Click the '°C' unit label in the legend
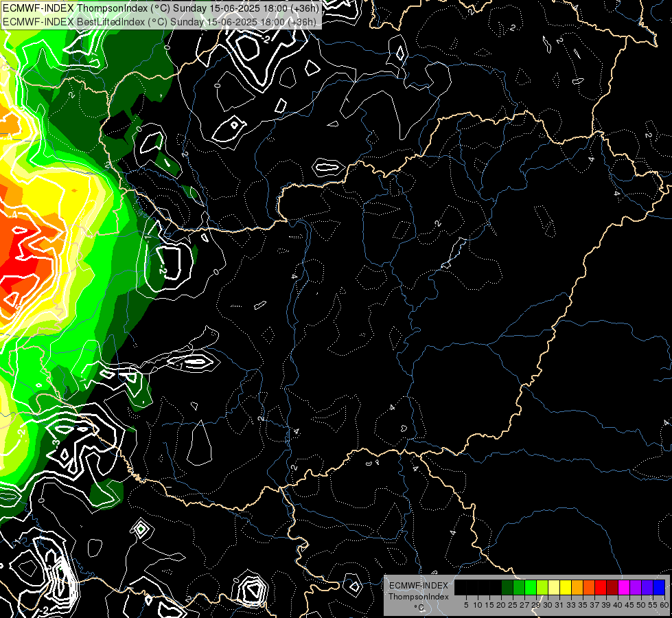Screen dimensions: 672x618 pyautogui.click(x=419, y=607)
